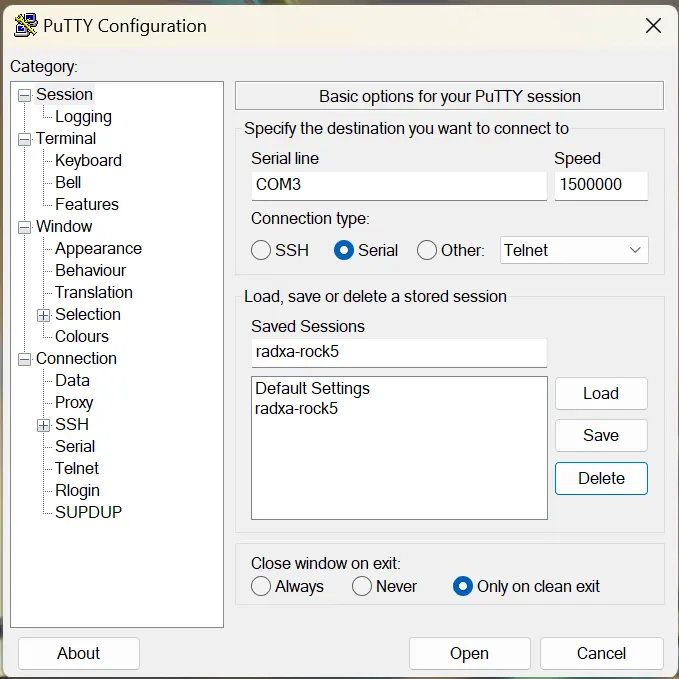Open the Features category
Image resolution: width=679 pixels, height=679 pixels.
coord(87,204)
